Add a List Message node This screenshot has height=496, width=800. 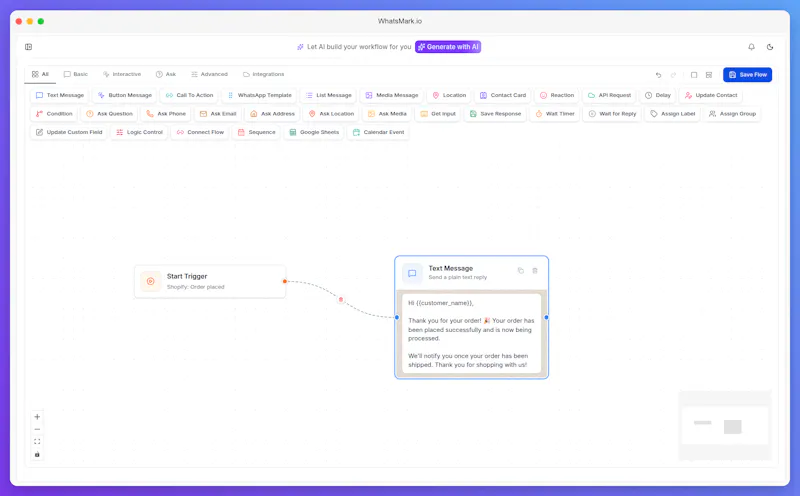tap(329, 95)
